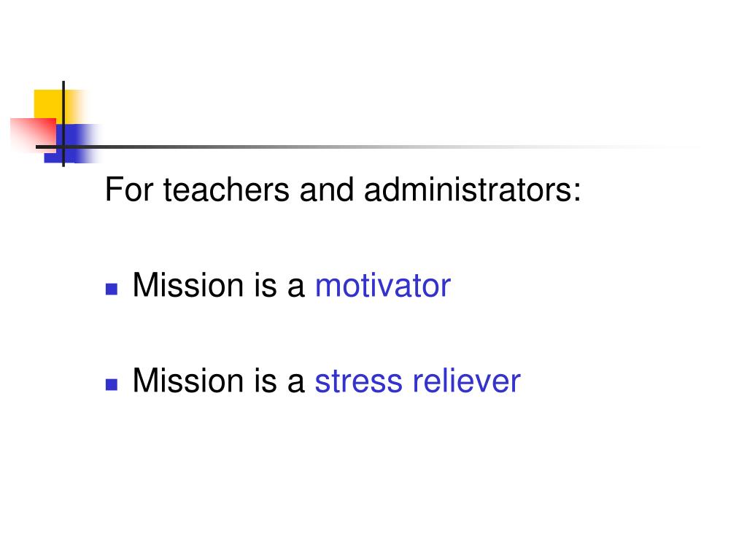
Task: Click "Mission is a" in the second bullet
Action: tap(219, 381)
